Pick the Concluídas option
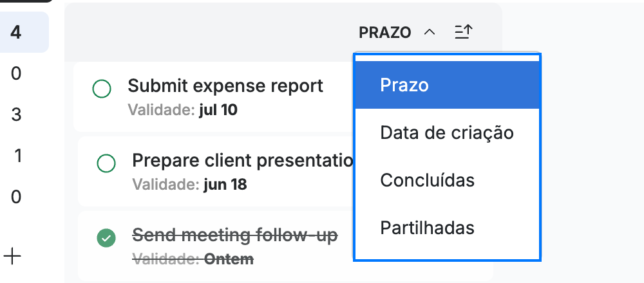Screen dimensions: 644x283 447,180
